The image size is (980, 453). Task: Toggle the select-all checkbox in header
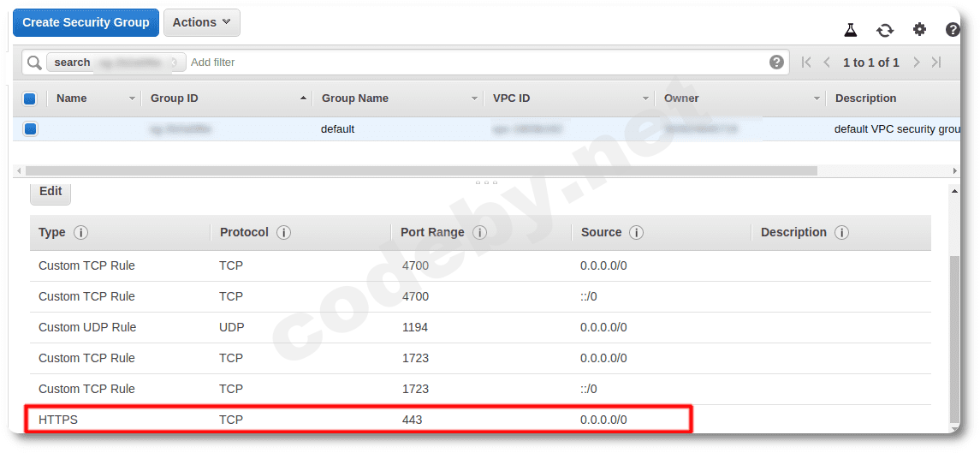[x=29, y=98]
